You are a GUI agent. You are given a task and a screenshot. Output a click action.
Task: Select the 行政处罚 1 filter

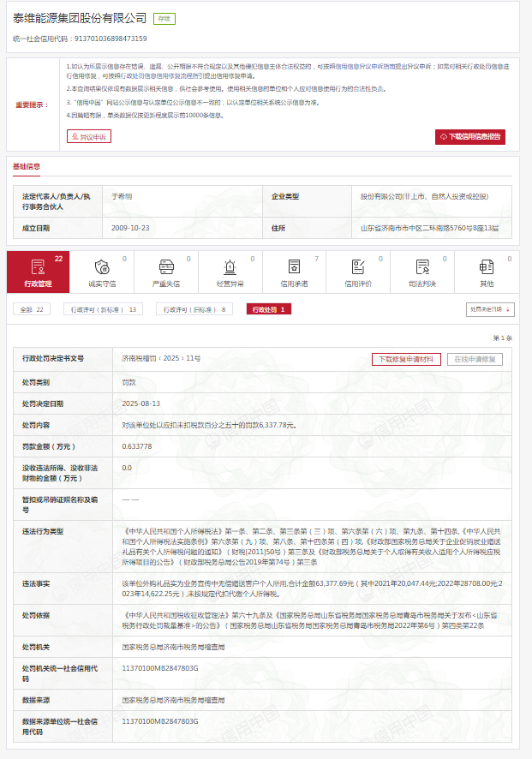point(269,309)
